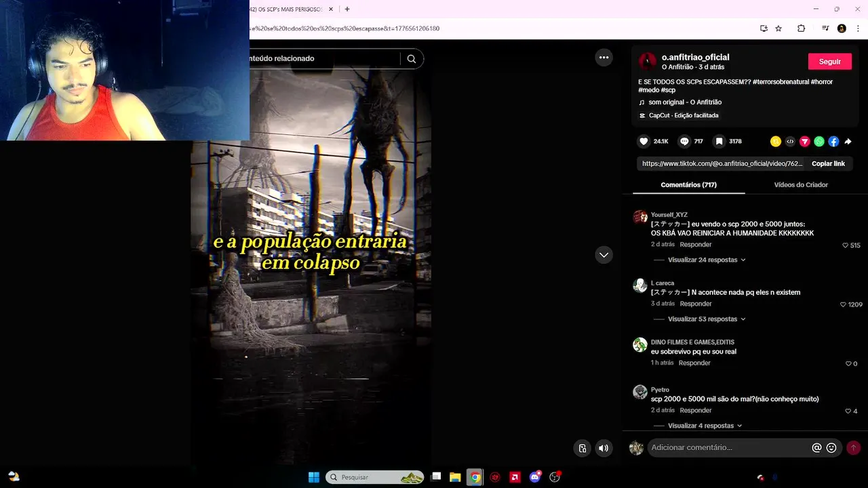Click the yellow repost icon
The image size is (868, 488).
pyautogui.click(x=776, y=142)
